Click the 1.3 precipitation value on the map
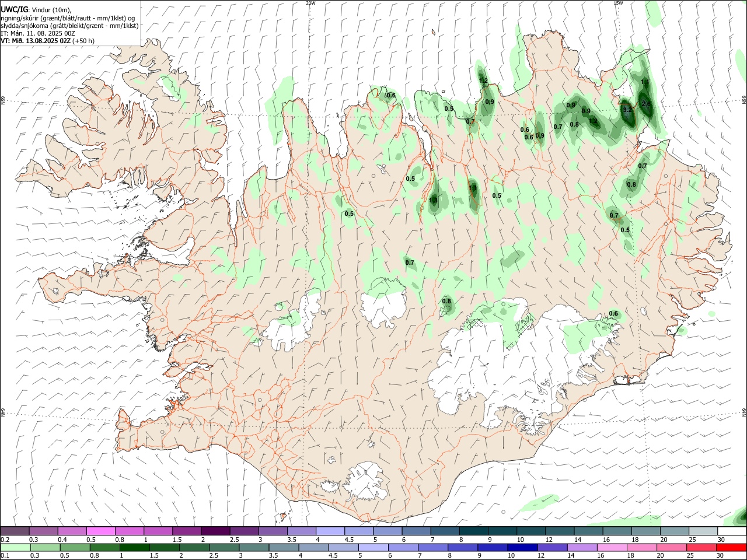This screenshot has height=560, width=747. coord(433,200)
